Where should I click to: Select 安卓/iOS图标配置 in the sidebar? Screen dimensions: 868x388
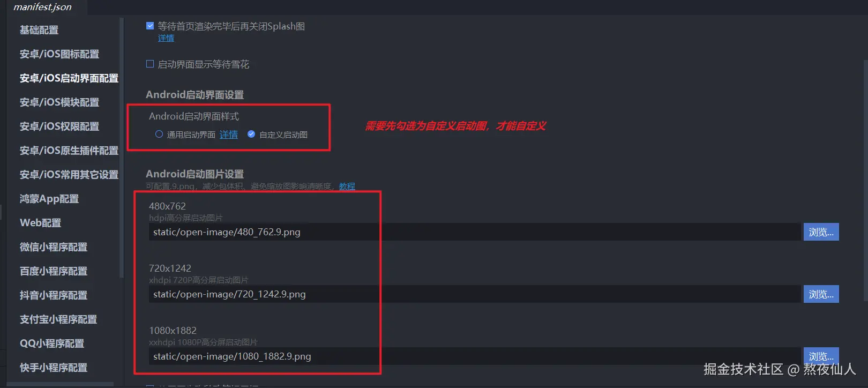[59, 54]
